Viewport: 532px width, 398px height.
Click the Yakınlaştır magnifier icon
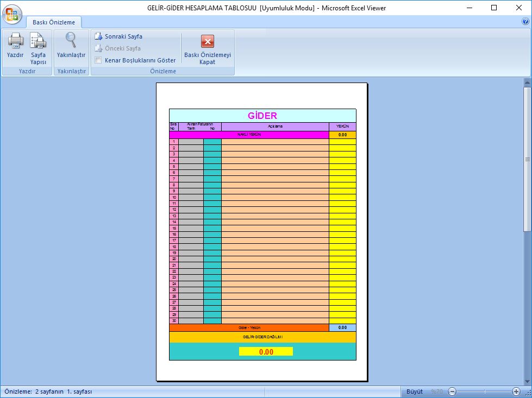pos(71,41)
